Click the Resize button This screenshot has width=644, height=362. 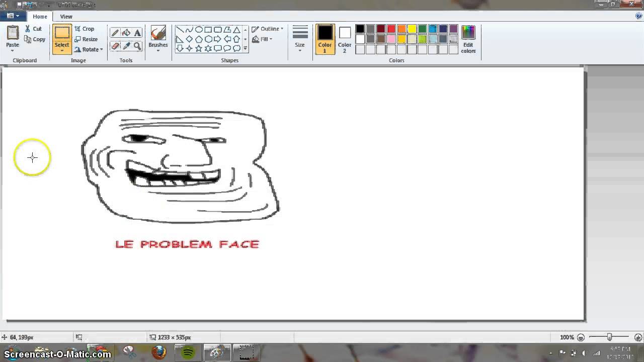[86, 39]
